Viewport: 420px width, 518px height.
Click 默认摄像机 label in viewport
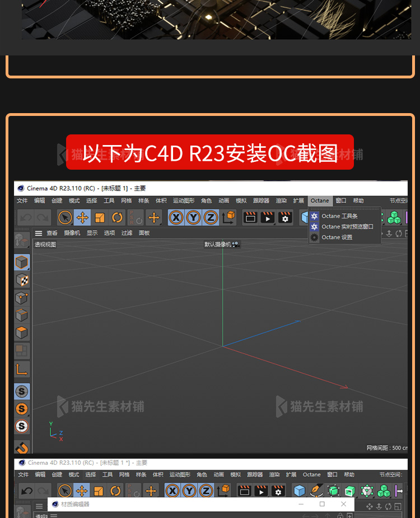[218, 245]
